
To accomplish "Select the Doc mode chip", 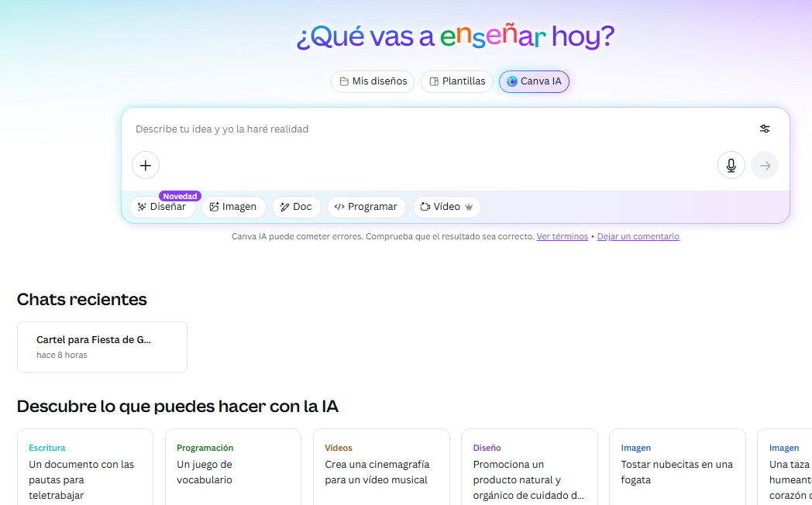I will [x=296, y=207].
